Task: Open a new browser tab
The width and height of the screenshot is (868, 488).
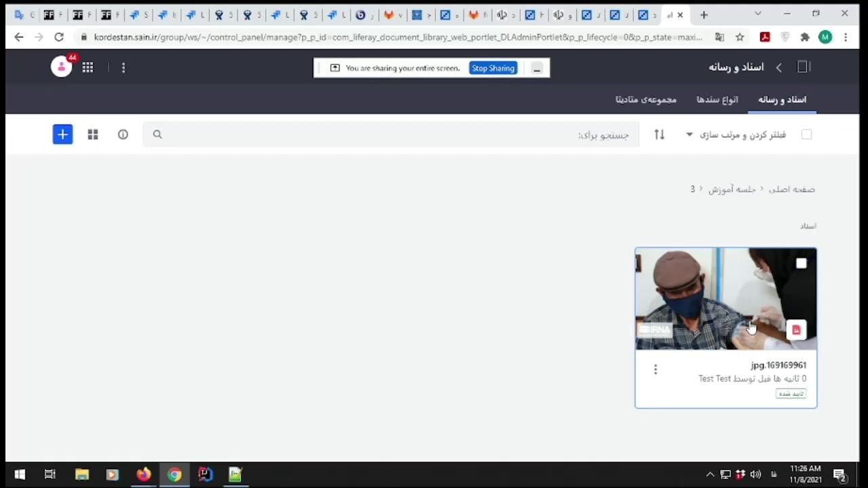Action: (704, 15)
